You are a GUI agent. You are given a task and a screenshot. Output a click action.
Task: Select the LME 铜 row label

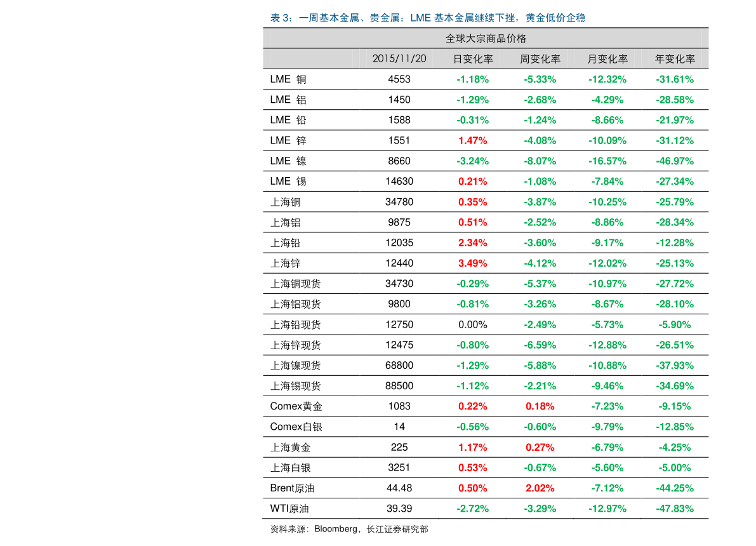[x=288, y=79]
